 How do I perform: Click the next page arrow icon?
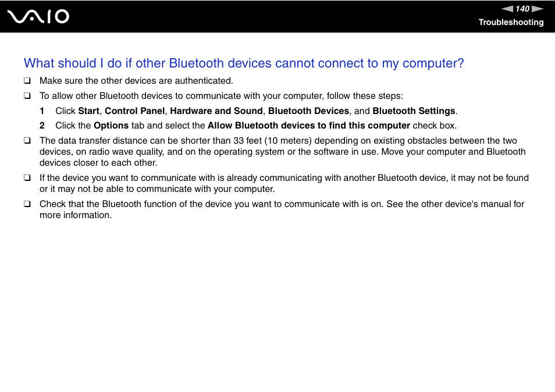[538, 9]
